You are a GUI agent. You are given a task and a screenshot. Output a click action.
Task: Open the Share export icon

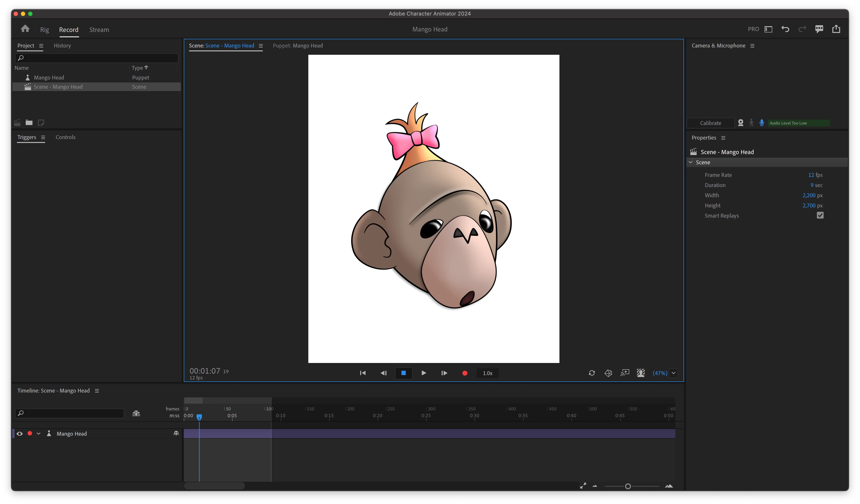click(x=836, y=29)
